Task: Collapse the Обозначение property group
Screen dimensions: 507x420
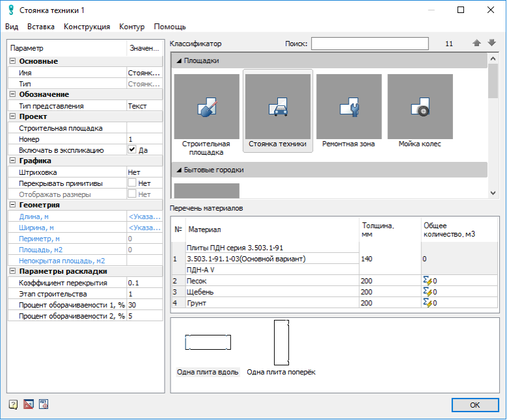Action: [12, 94]
